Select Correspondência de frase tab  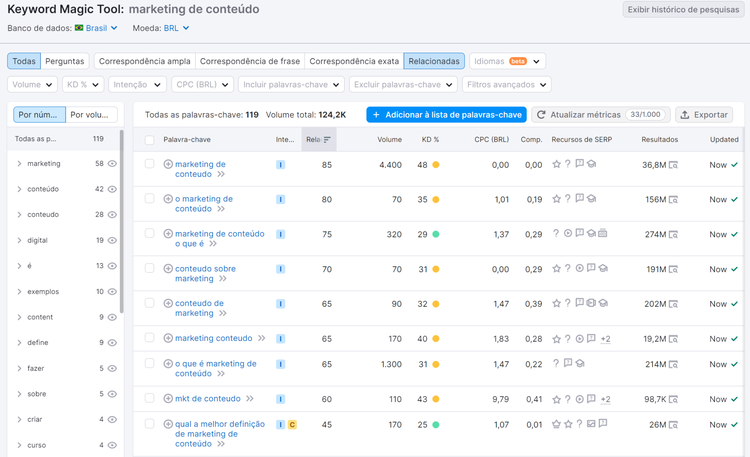[250, 61]
